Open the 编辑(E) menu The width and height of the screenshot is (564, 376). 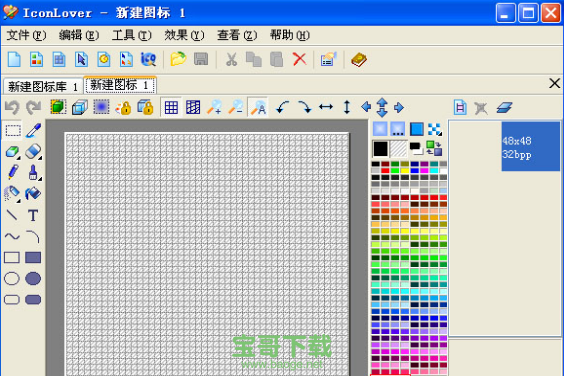(79, 35)
